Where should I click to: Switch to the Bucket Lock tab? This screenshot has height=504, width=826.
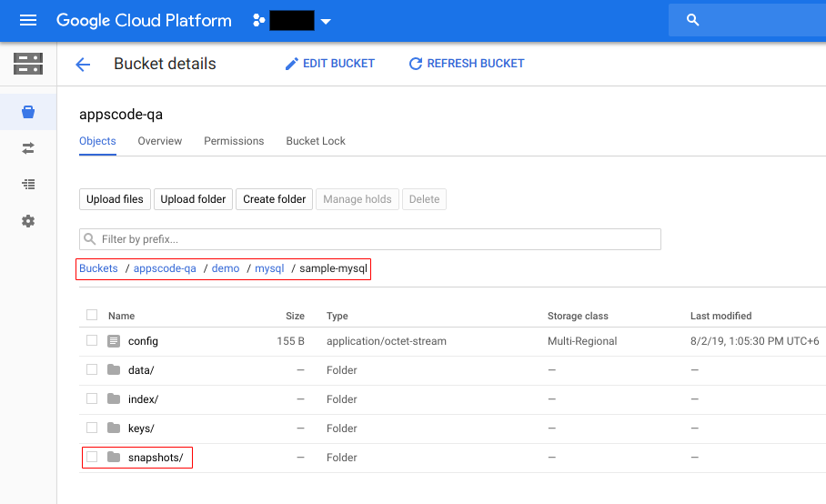(x=316, y=141)
